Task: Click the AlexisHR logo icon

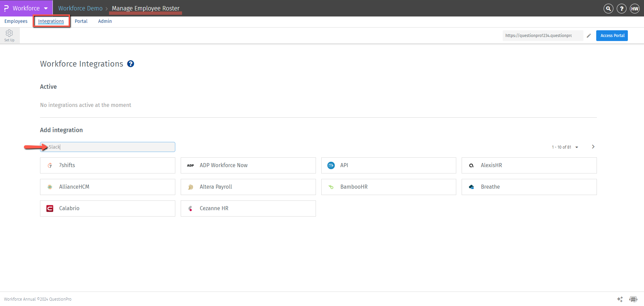Action: coord(471,165)
